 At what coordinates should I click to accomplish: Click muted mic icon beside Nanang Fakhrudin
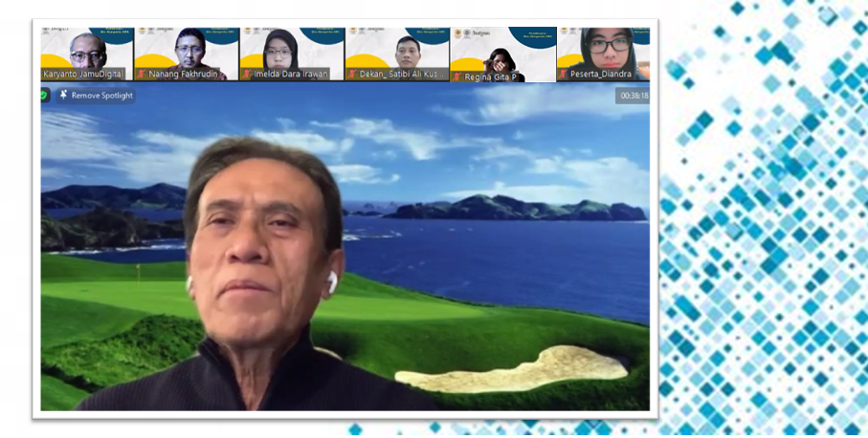pos(142,74)
